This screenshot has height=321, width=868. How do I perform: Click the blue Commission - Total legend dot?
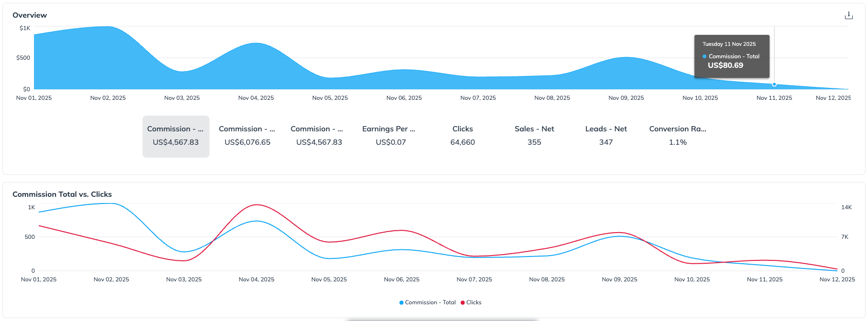[x=401, y=302]
